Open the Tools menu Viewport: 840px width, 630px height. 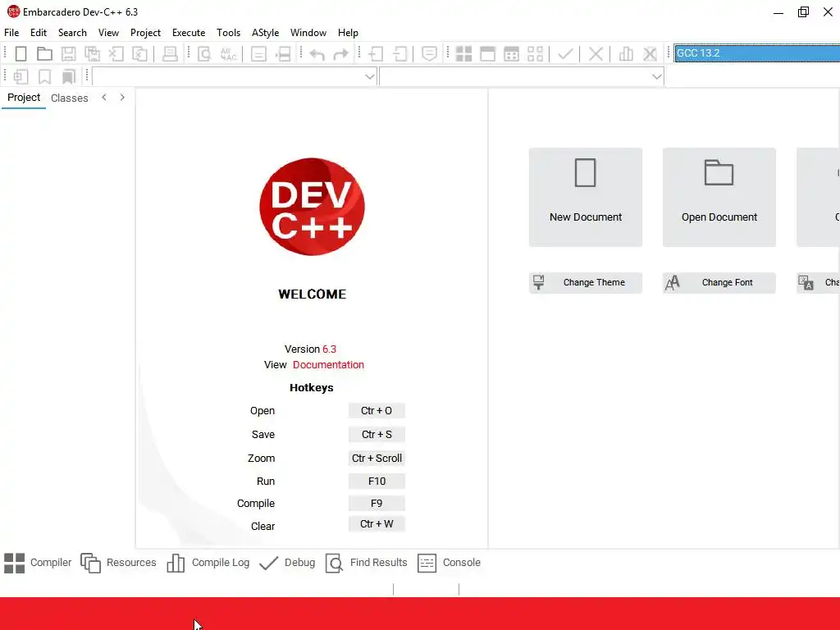228,33
